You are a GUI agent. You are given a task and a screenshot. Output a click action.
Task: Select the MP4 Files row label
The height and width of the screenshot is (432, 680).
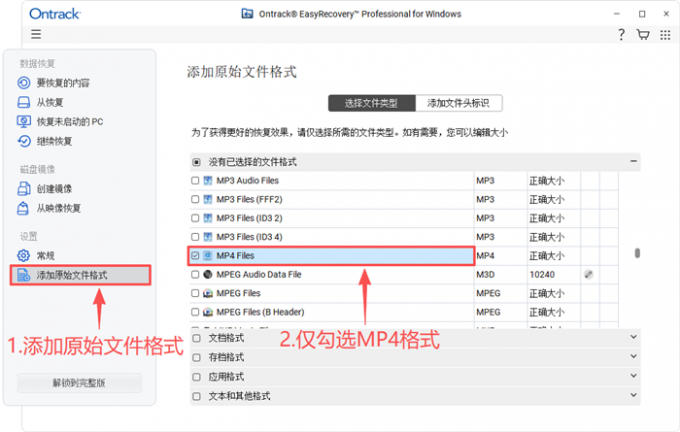235,255
